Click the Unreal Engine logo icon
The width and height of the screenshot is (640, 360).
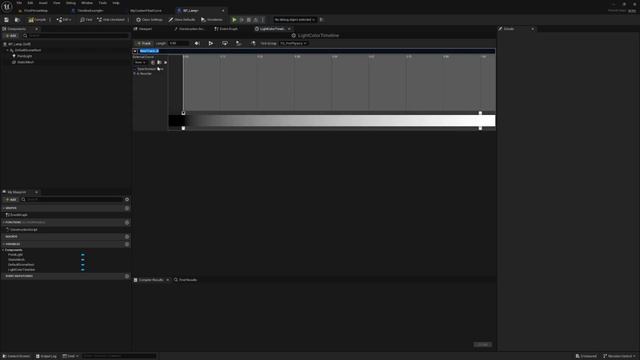pos(7,6)
